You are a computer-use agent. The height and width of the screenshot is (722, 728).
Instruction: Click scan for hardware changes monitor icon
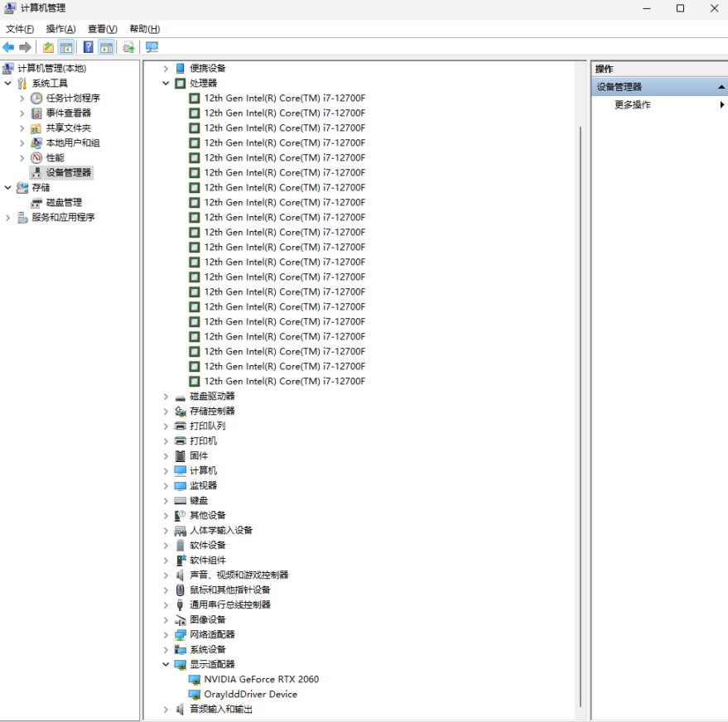click(x=152, y=47)
